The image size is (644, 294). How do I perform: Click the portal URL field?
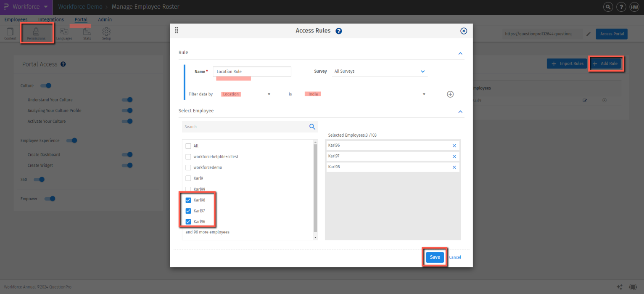tap(543, 34)
